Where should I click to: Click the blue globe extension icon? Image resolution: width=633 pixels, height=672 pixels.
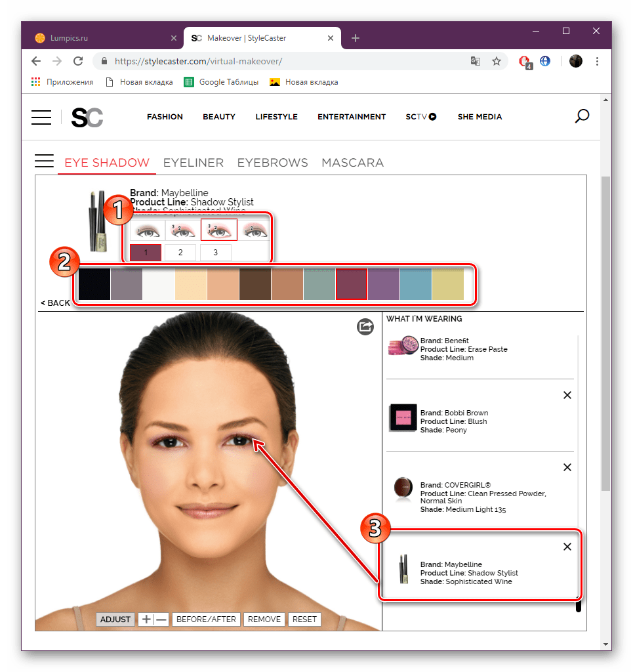545,61
